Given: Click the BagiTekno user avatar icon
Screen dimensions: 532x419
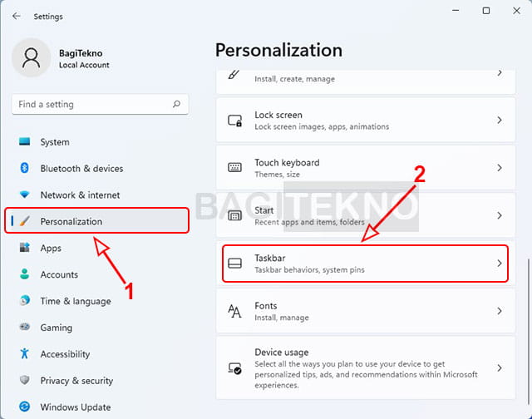Looking at the screenshot, I should click(32, 57).
